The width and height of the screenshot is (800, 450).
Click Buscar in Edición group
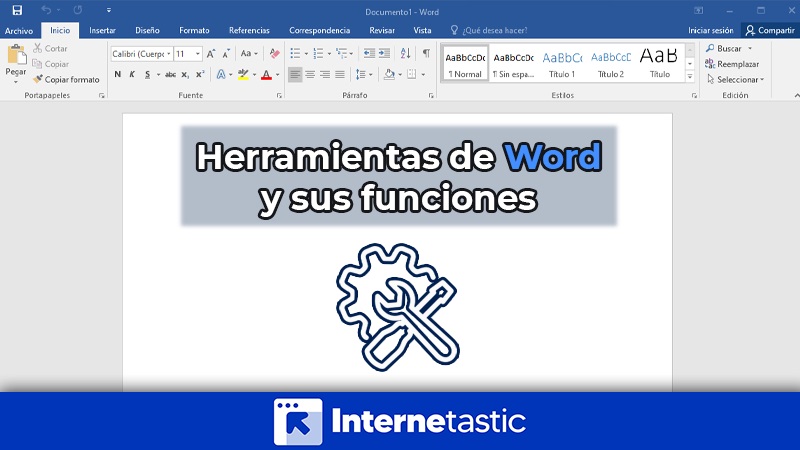[723, 48]
